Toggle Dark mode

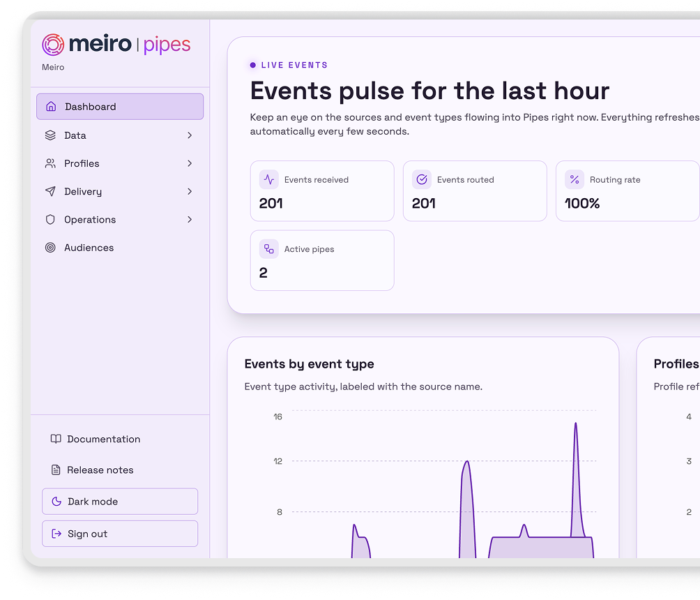pyautogui.click(x=120, y=502)
